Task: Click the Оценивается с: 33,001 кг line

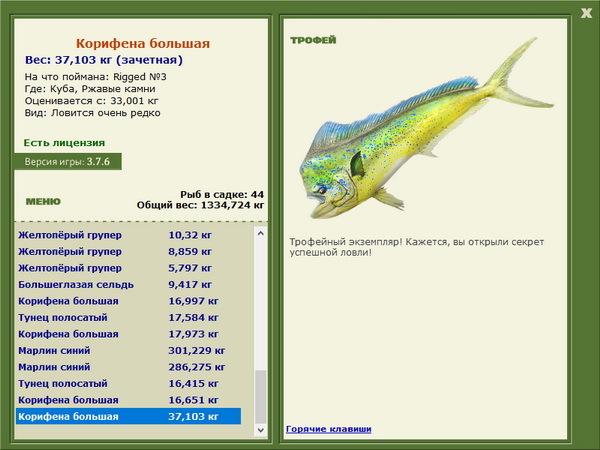Action: [91, 101]
